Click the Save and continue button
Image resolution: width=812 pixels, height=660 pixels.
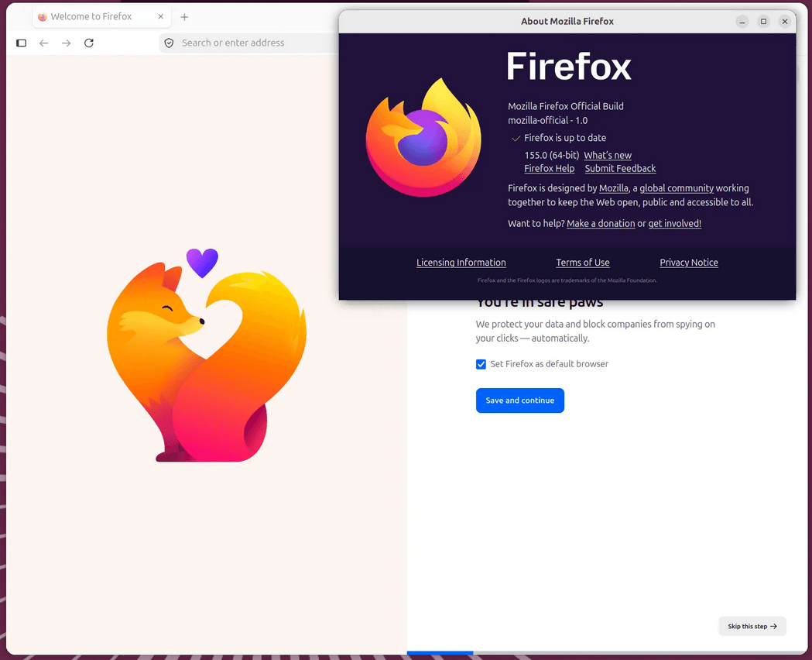(520, 400)
